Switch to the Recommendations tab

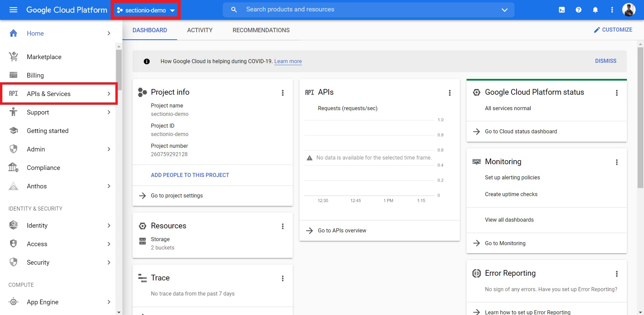pos(261,30)
